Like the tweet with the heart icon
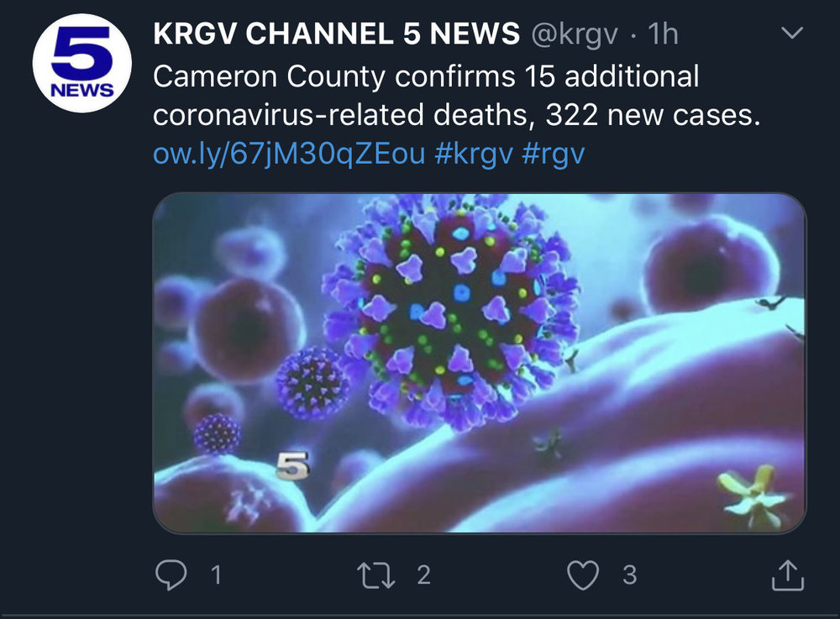The height and width of the screenshot is (619, 840). click(583, 575)
